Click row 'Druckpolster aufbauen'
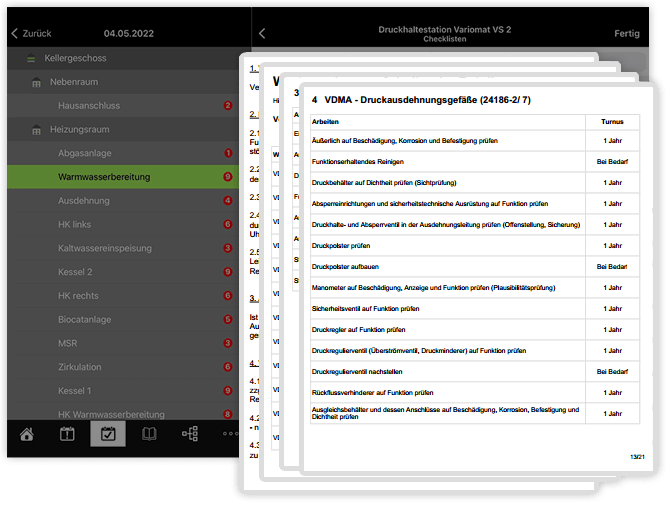Viewport: 671px width, 508px height. [475, 267]
